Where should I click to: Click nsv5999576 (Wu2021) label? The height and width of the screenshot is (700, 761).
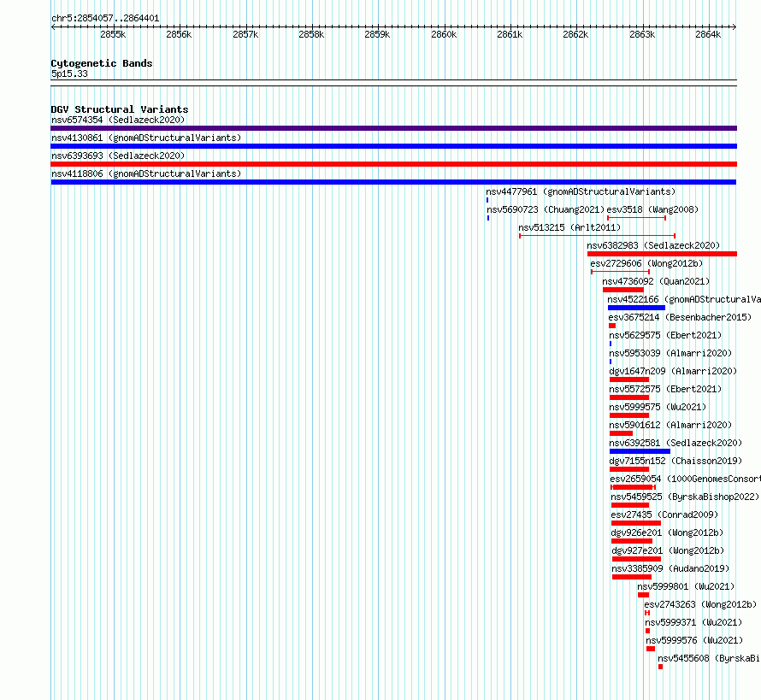pyautogui.click(x=694, y=640)
